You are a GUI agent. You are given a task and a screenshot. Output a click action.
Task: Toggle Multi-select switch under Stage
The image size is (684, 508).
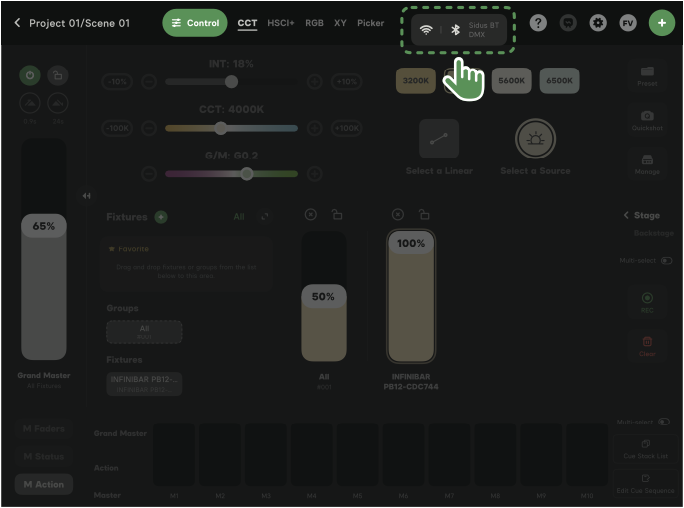[x=666, y=260]
